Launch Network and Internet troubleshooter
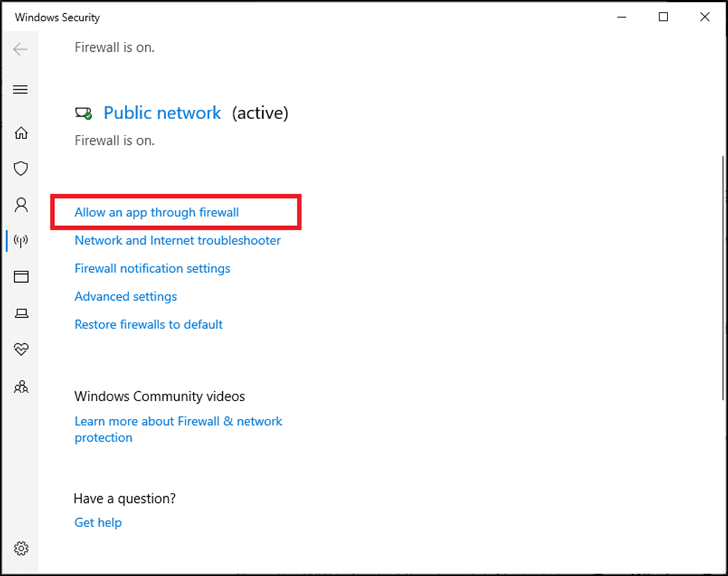The height and width of the screenshot is (576, 728). pyautogui.click(x=178, y=241)
